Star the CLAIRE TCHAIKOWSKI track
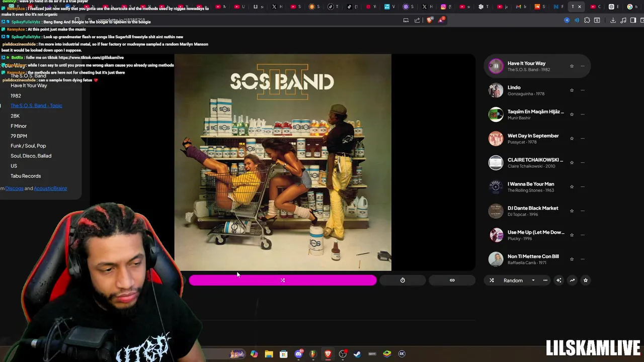Screen dimensions: 644x362 tap(572, 162)
